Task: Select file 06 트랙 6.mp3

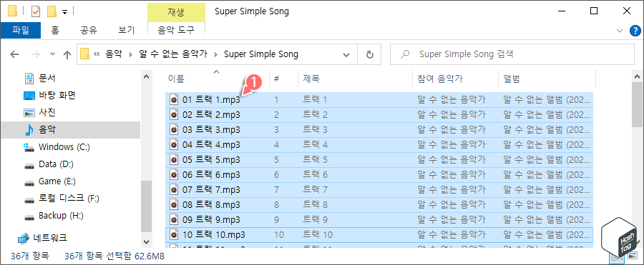Action: point(379,175)
